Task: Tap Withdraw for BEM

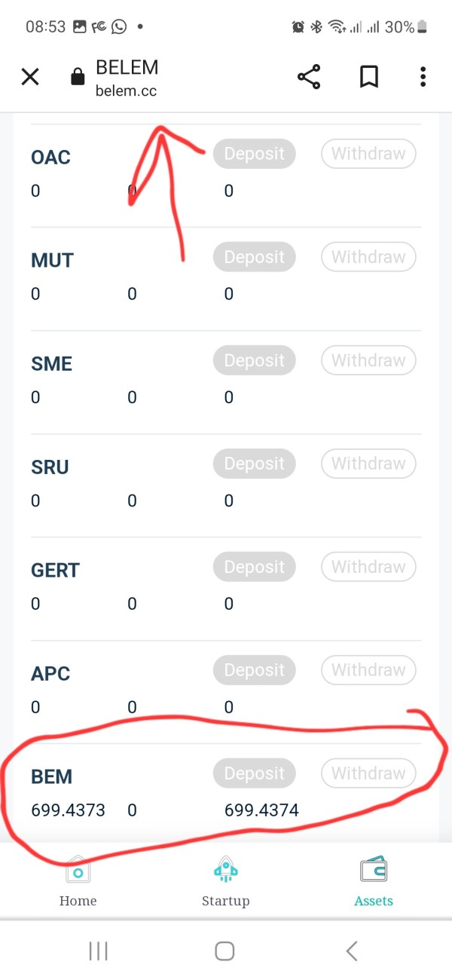Action: pos(368,773)
